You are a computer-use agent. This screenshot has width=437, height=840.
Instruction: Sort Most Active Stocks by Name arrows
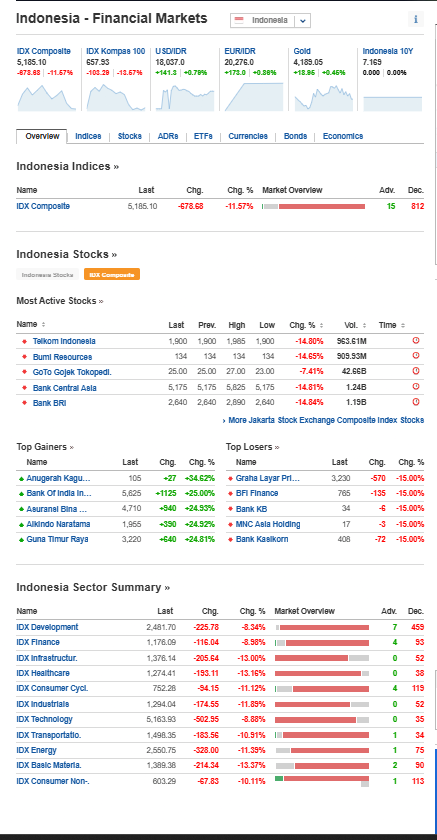click(43, 325)
